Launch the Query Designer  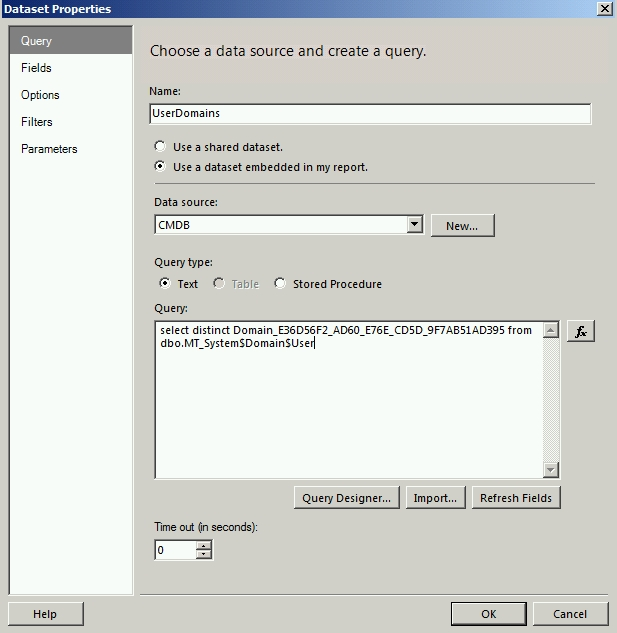tap(348, 498)
